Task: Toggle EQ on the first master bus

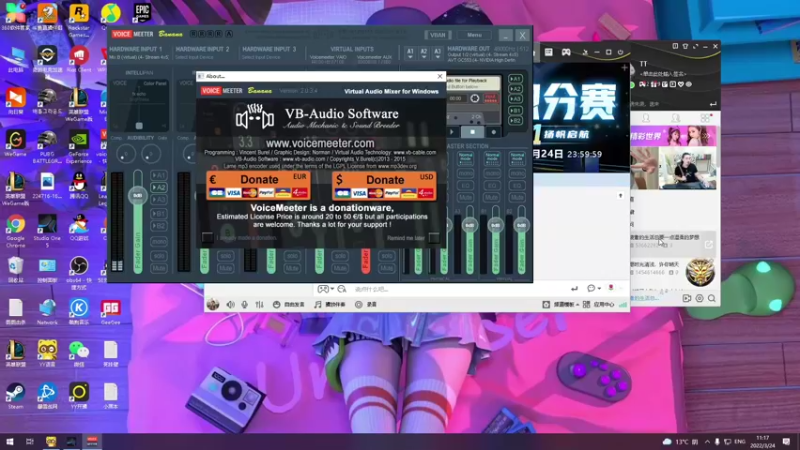Action: (466, 185)
